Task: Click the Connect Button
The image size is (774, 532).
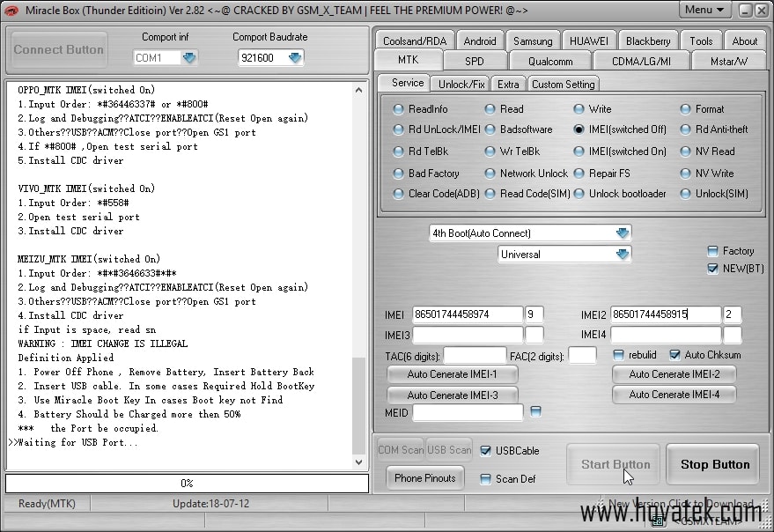Action: [58, 49]
